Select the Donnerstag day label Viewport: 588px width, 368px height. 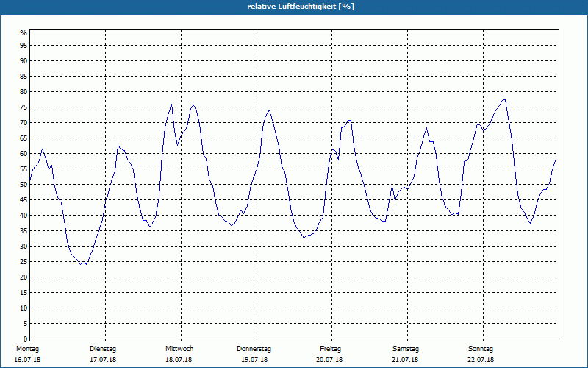[254, 349]
